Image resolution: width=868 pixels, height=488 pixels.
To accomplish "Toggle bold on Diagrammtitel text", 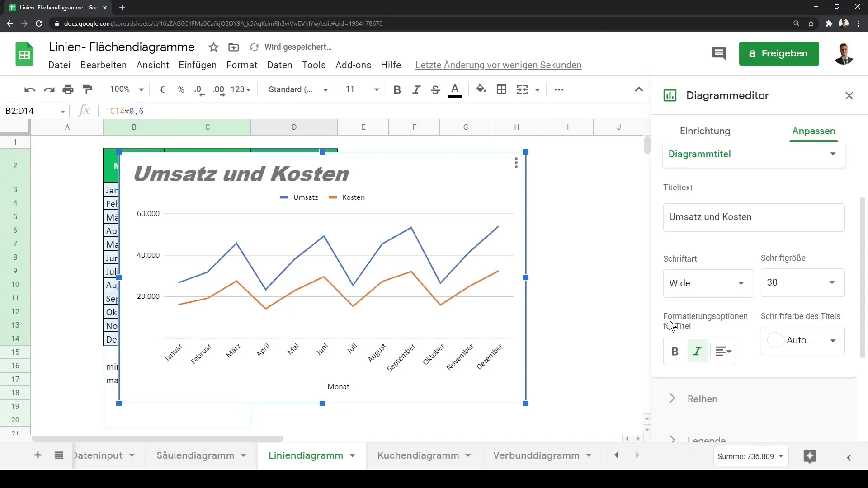I will pyautogui.click(x=675, y=352).
